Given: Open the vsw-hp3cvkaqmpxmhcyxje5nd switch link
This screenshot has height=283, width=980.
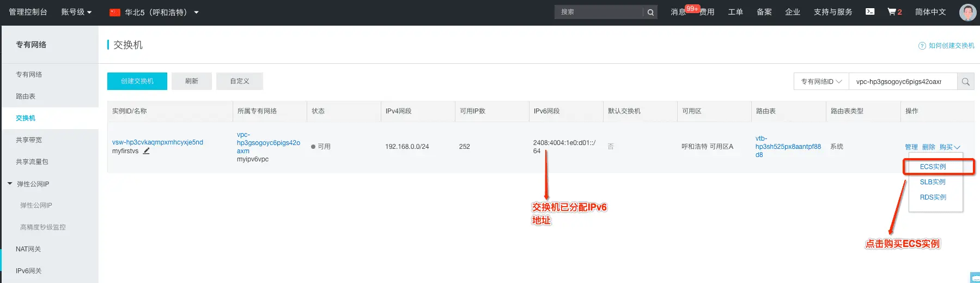Looking at the screenshot, I should coord(157,142).
